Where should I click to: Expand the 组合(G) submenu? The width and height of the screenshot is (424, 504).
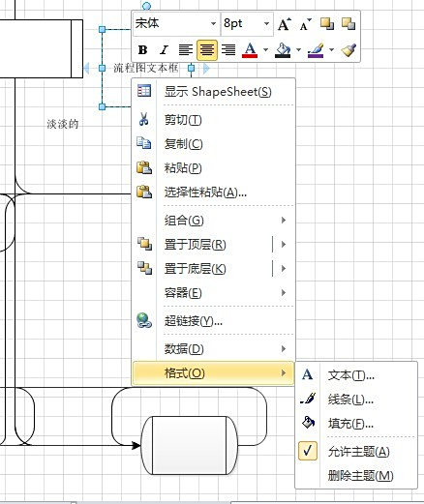(x=213, y=221)
